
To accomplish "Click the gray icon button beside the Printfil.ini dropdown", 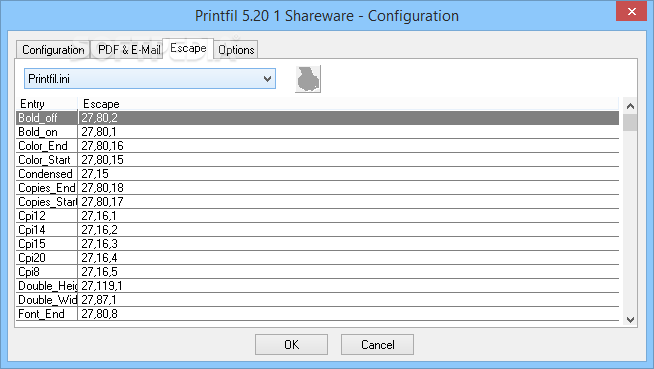I will (308, 79).
